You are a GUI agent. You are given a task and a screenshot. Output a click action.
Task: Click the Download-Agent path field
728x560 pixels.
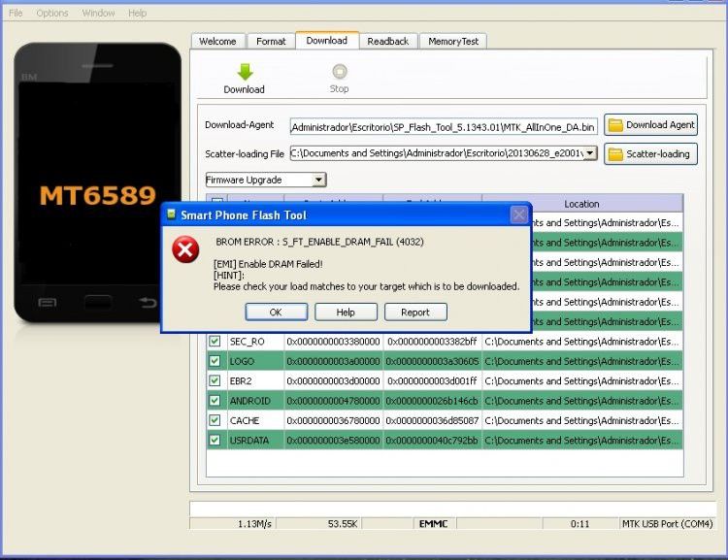(x=444, y=126)
